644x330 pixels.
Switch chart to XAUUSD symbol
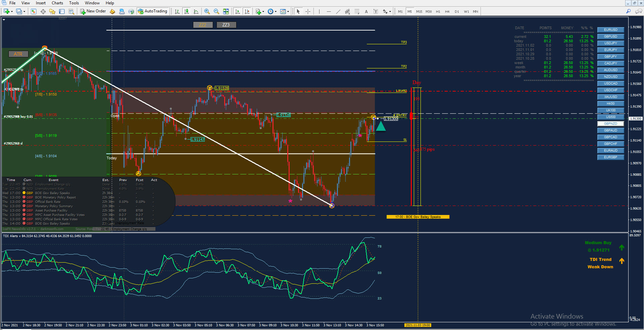(610, 97)
